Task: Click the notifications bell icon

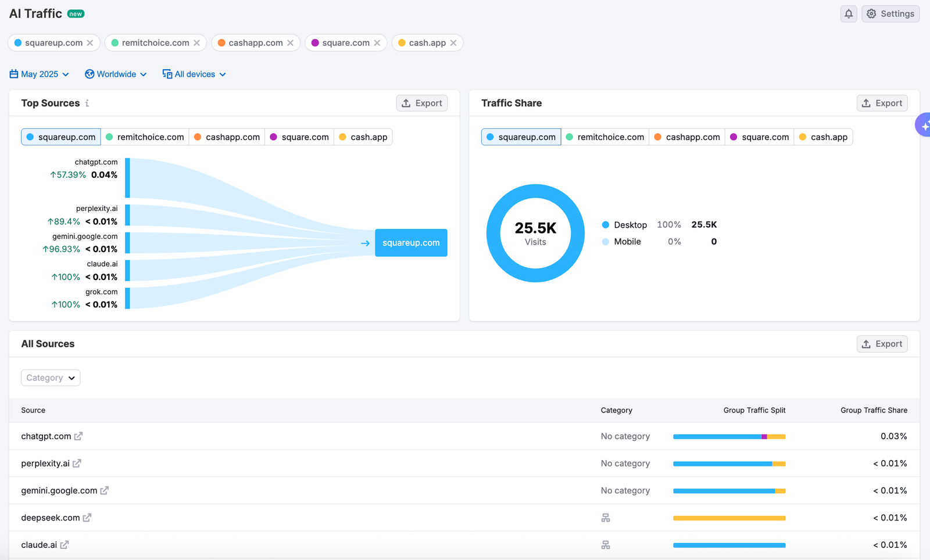Action: point(849,14)
